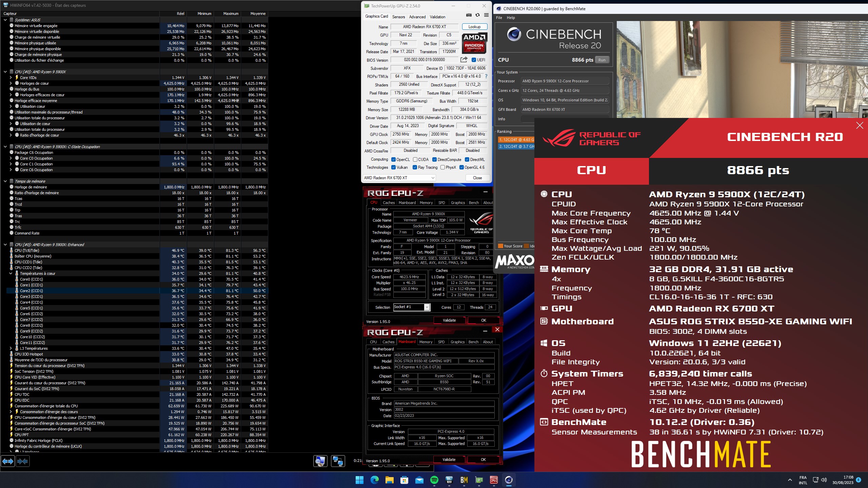Click HWiNFO expand-all blue arrows icon
This screenshot has width=868, height=488.
click(8, 461)
